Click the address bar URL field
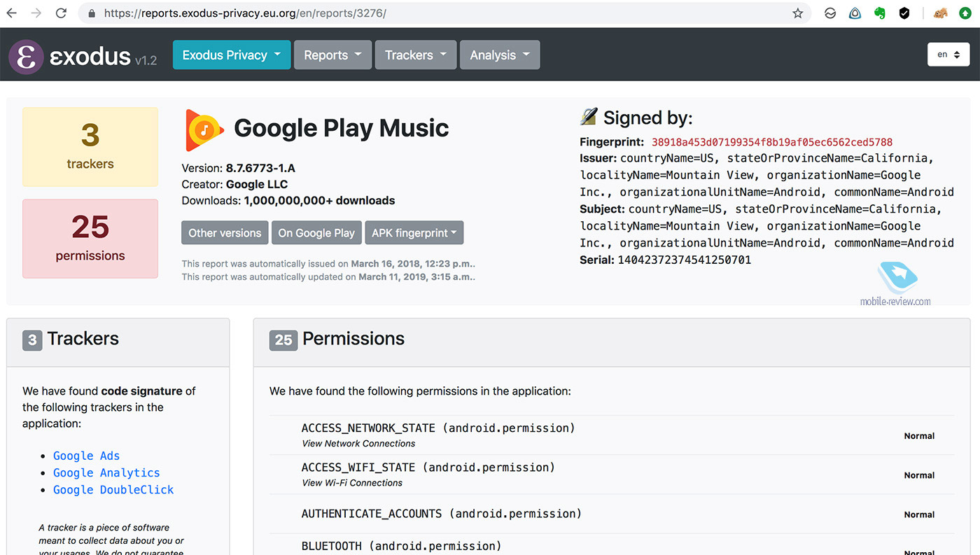Screen dimensions: 980x555 (441, 13)
